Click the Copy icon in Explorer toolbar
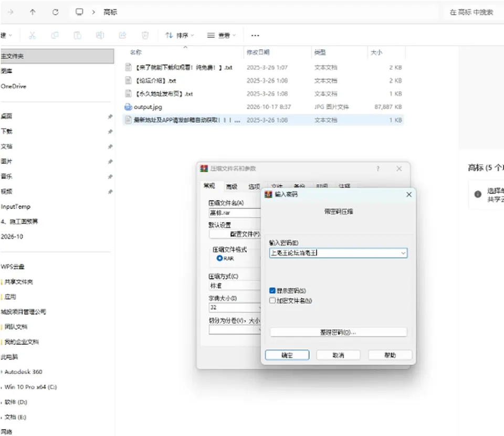This screenshot has height=436, width=504. click(55, 35)
